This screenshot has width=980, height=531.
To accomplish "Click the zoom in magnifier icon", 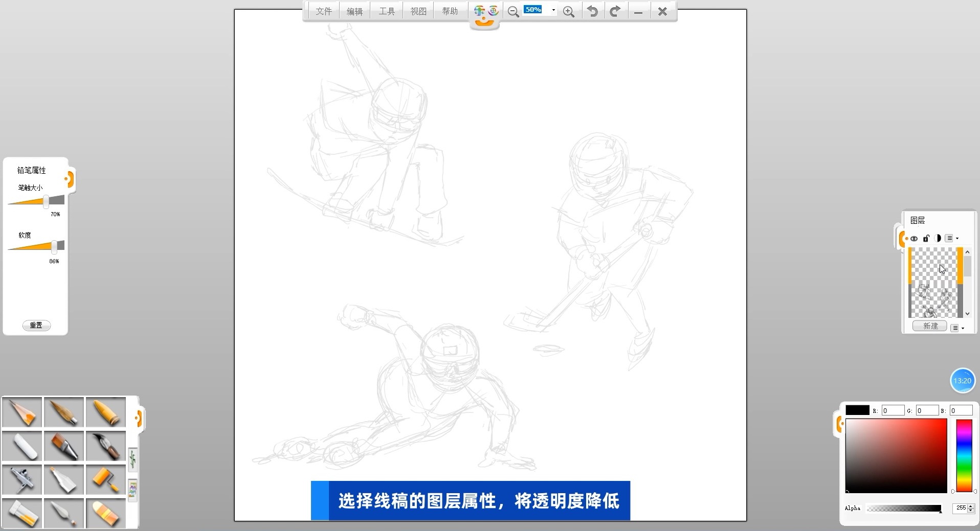I will 568,12.
